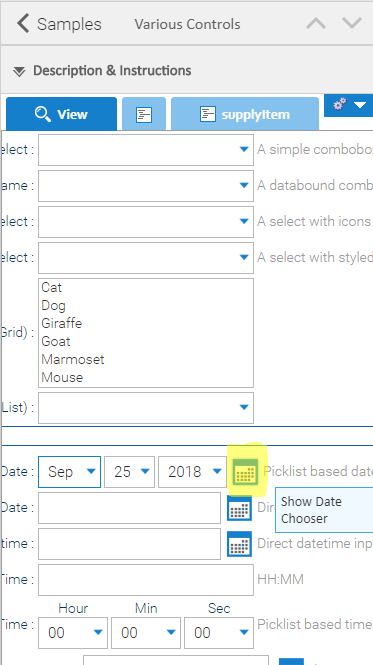Open the gears settings dropdown menu
The image size is (373, 665).
[348, 105]
